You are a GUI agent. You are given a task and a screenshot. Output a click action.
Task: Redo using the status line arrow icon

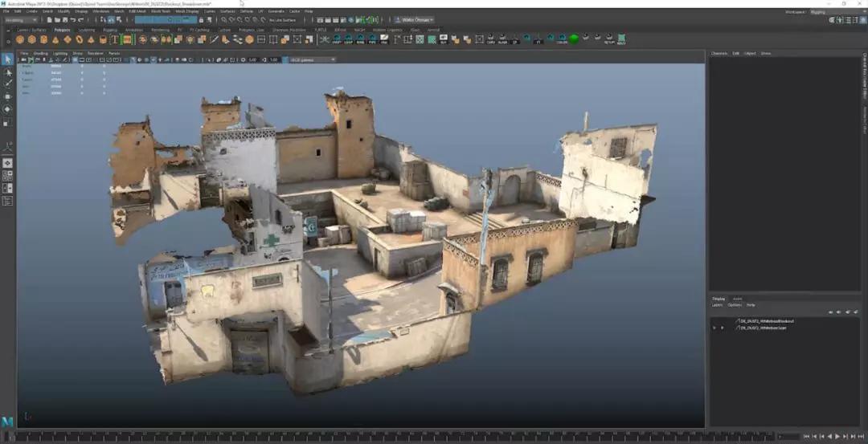[x=81, y=20]
